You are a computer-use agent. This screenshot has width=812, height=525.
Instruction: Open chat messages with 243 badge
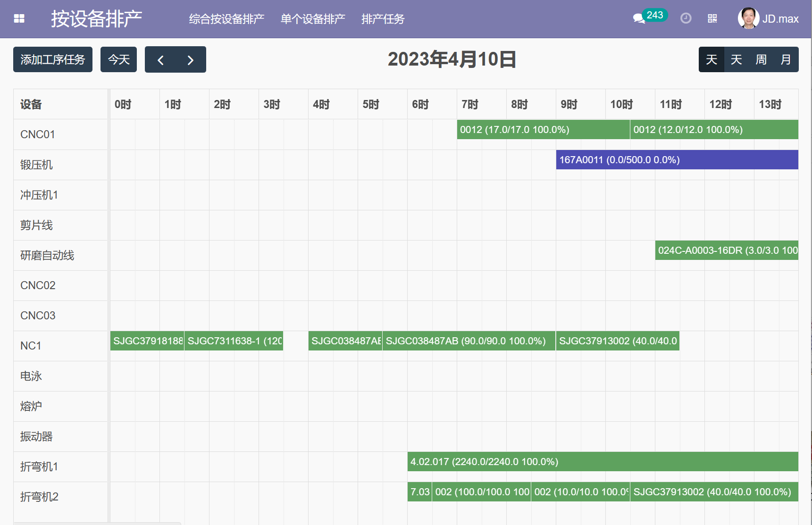coord(640,18)
